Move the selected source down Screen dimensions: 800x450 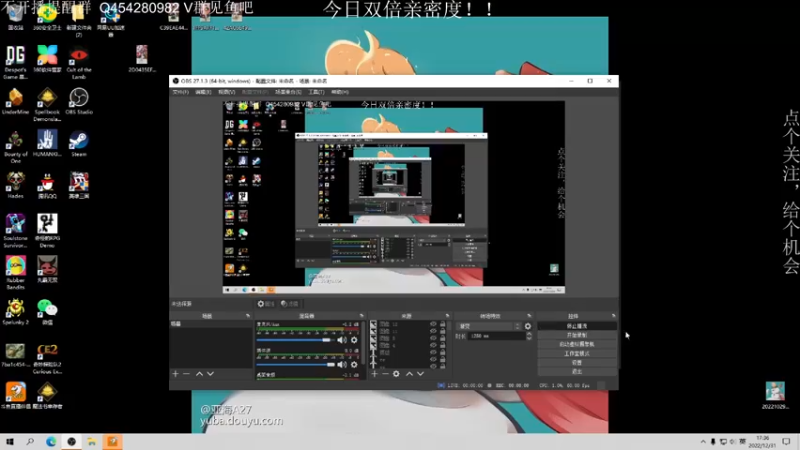click(x=420, y=374)
